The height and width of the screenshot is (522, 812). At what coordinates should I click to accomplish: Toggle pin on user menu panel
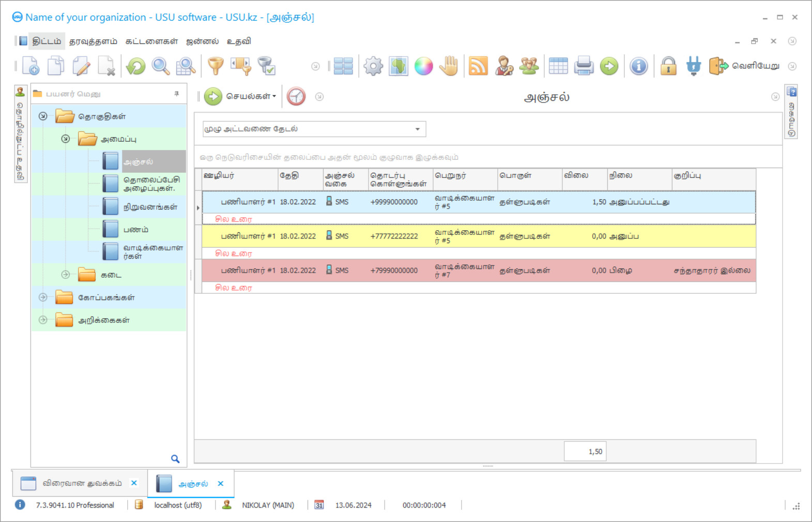pyautogui.click(x=177, y=94)
